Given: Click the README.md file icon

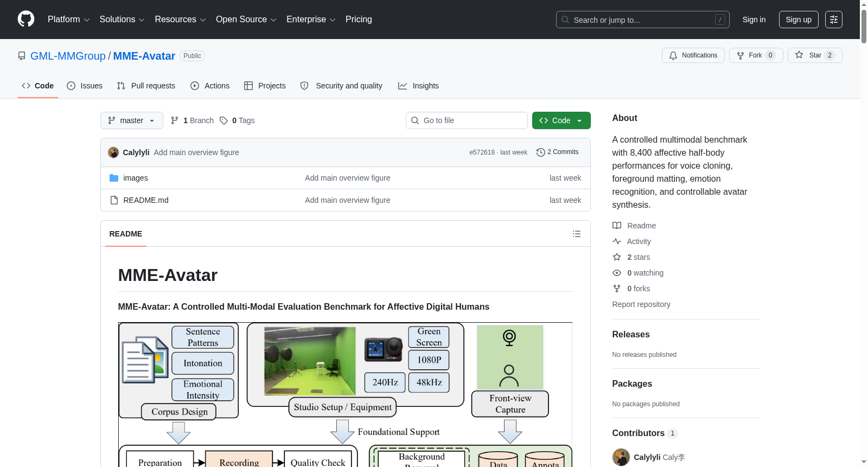Looking at the screenshot, I should click(x=114, y=200).
